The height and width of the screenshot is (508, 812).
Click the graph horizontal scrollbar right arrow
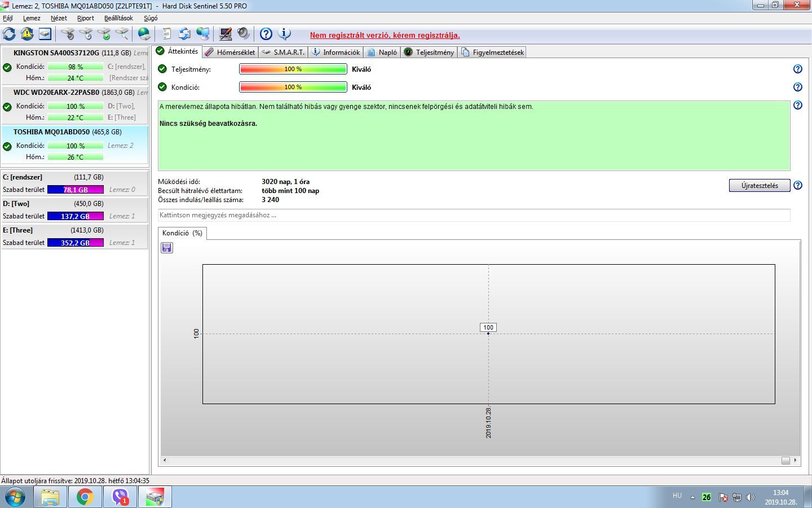[x=795, y=461]
